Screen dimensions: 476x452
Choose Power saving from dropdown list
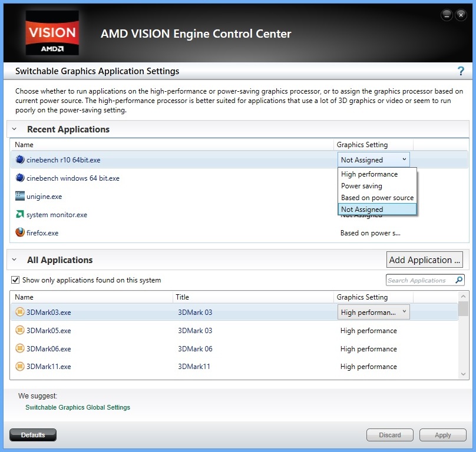[377, 185]
